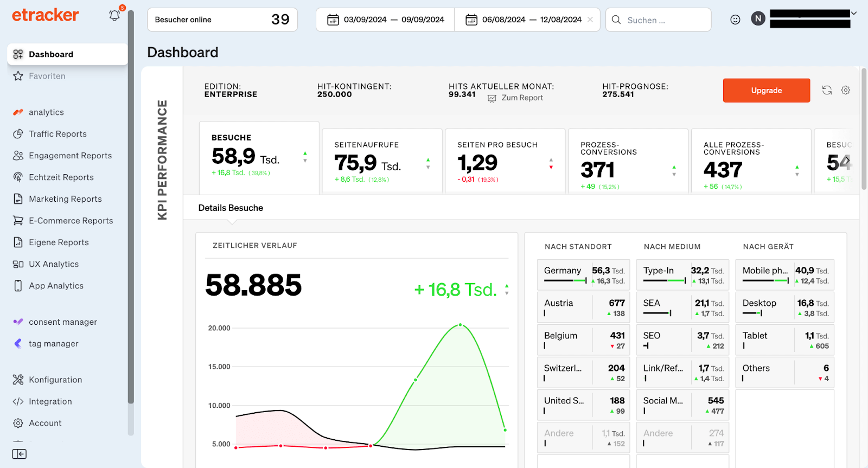
Task: Toggle arrows beside +16,8 Tsd. value
Action: coord(507,289)
